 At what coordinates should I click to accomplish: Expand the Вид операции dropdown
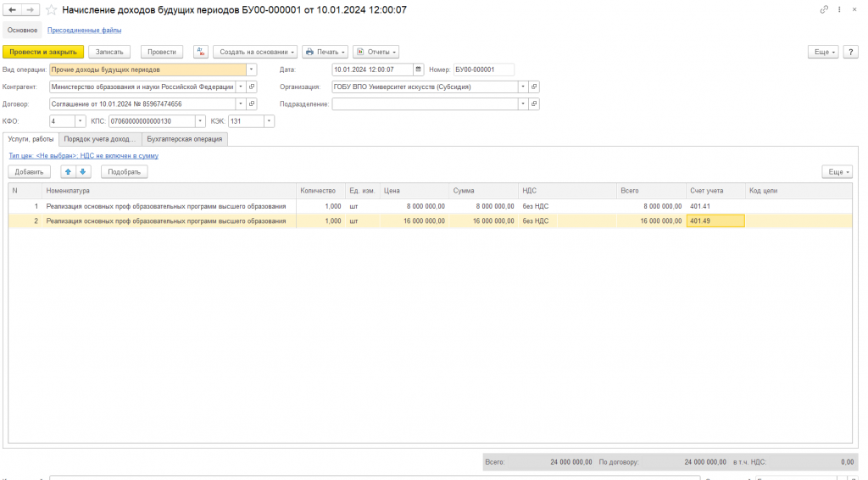point(251,70)
